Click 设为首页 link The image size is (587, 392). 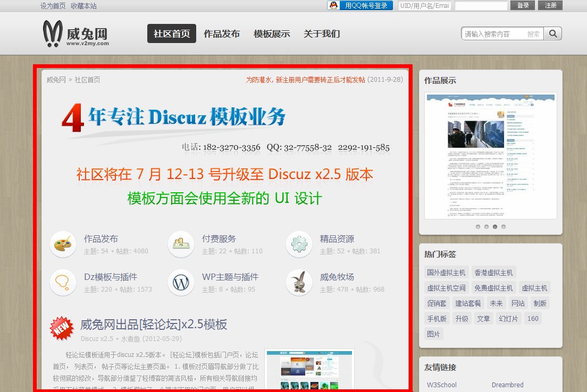click(53, 6)
